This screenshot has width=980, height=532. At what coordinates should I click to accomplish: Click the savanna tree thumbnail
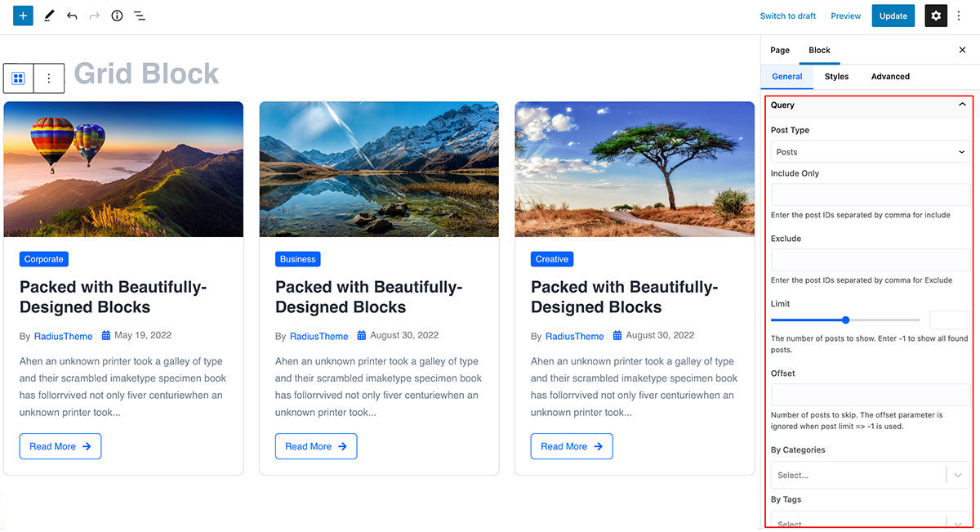[x=635, y=169]
